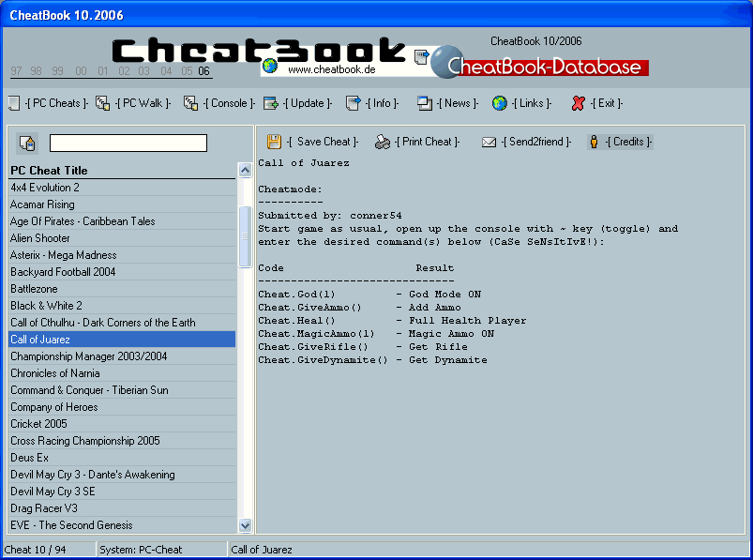Click the News windows icon
This screenshot has width=753, height=560.
(425, 103)
